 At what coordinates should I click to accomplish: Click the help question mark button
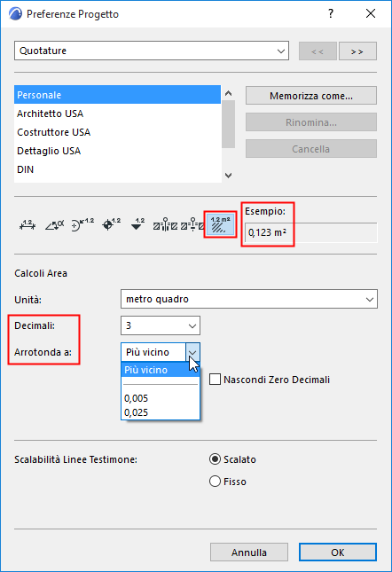click(331, 14)
